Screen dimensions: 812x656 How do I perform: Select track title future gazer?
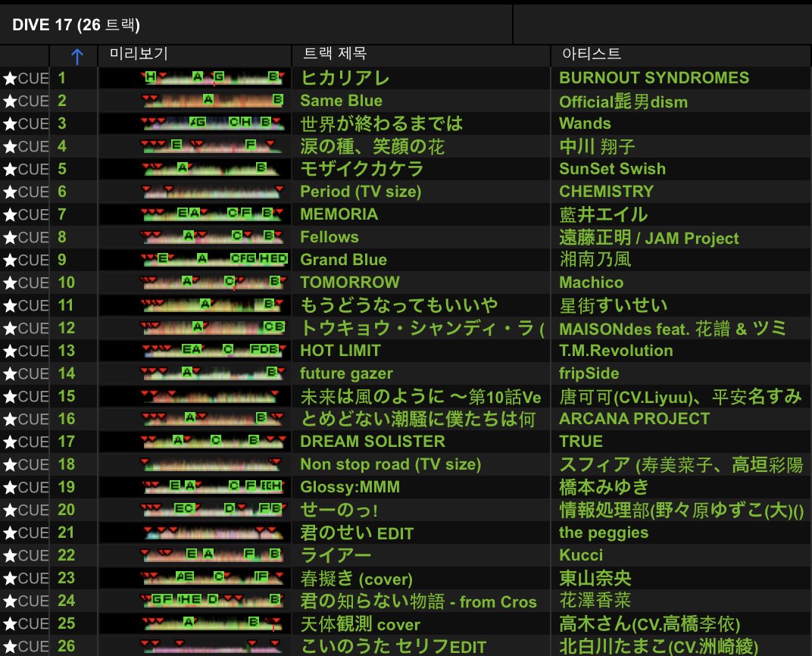346,373
